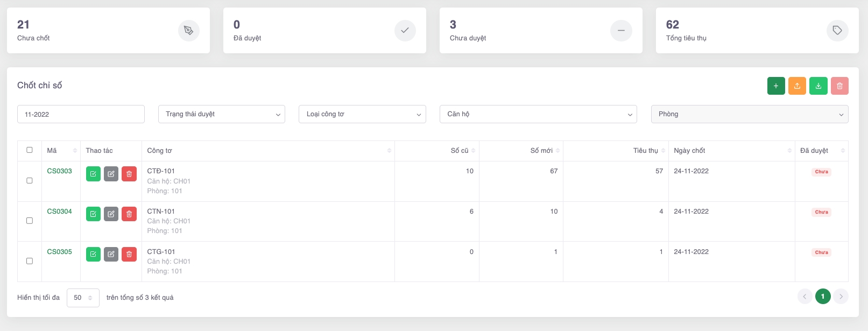
Task: Open the Căn hộ filter dropdown
Action: tap(538, 114)
